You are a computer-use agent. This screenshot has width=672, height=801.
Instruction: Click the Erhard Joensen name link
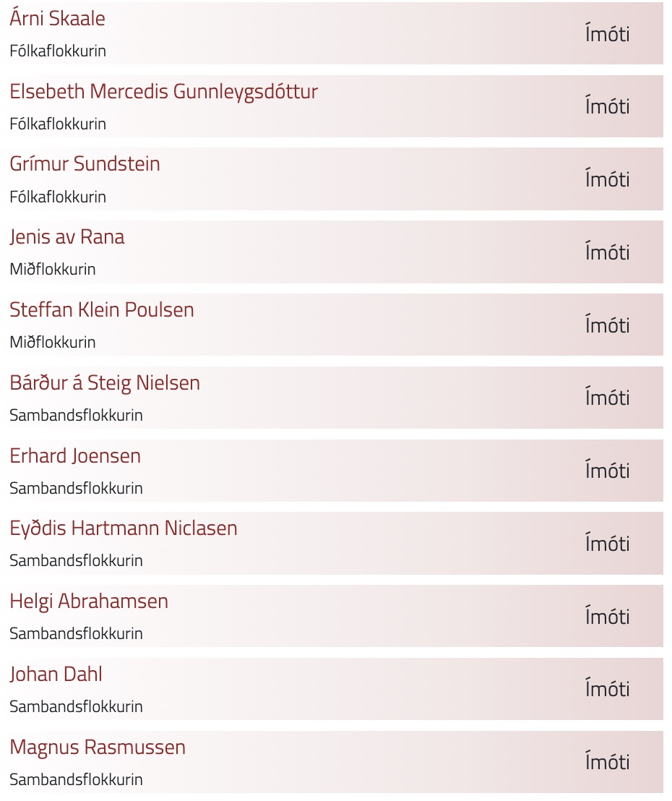click(75, 455)
